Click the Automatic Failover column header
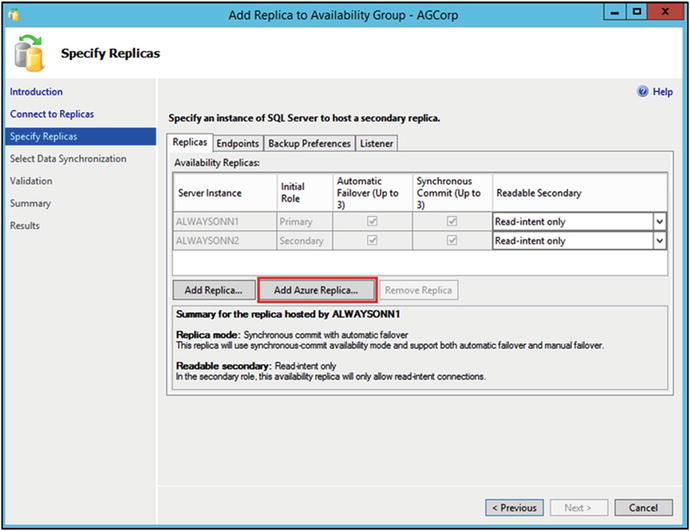 click(372, 193)
